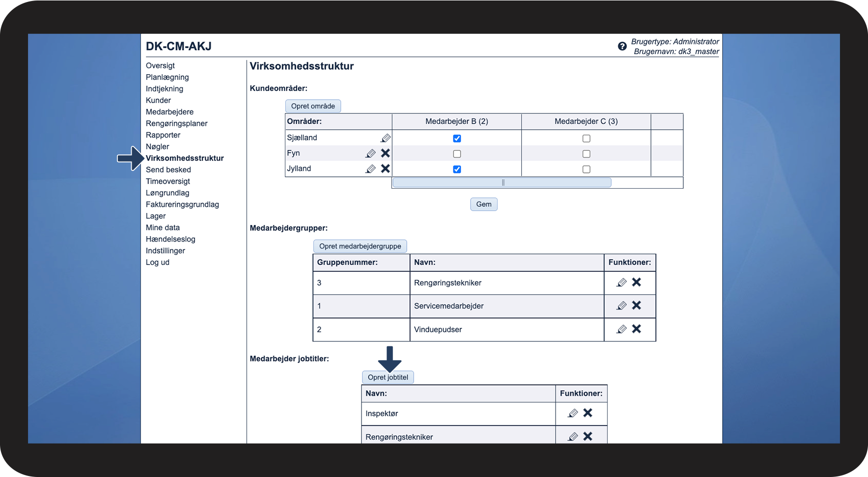
Task: Check Sjælland for Medarbejder C
Action: coord(587,139)
